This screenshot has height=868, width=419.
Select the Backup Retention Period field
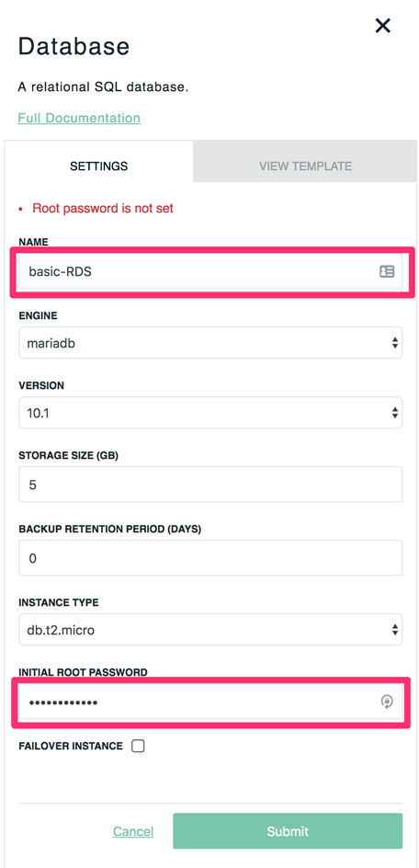[210, 558]
